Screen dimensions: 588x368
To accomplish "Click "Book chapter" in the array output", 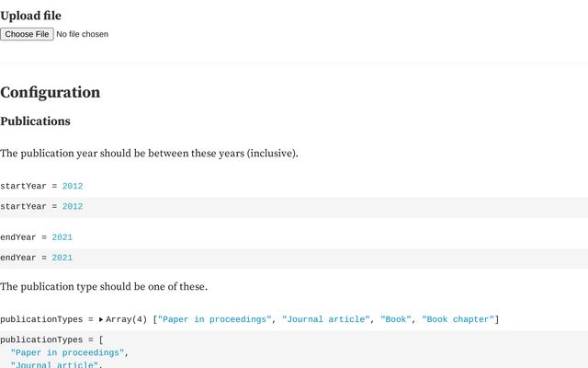I will [458, 319].
